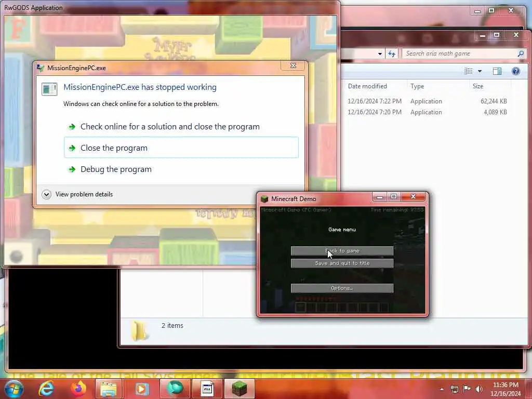532x399 pixels.
Task: Maximize the Explorer window
Action: pyautogui.click(x=497, y=35)
